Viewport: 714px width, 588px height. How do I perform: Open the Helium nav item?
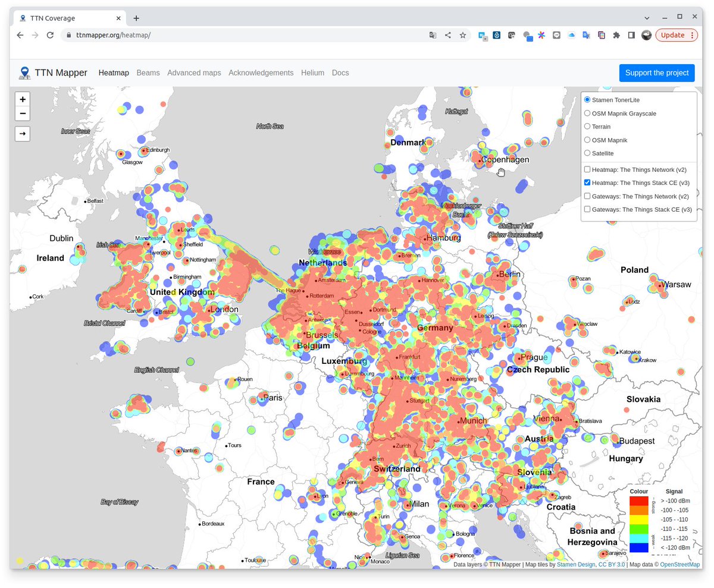[x=313, y=73]
